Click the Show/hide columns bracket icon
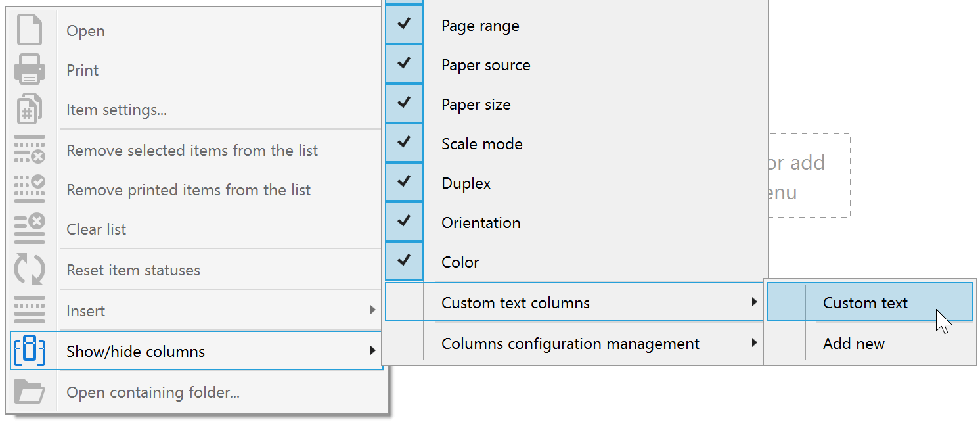 pos(30,351)
